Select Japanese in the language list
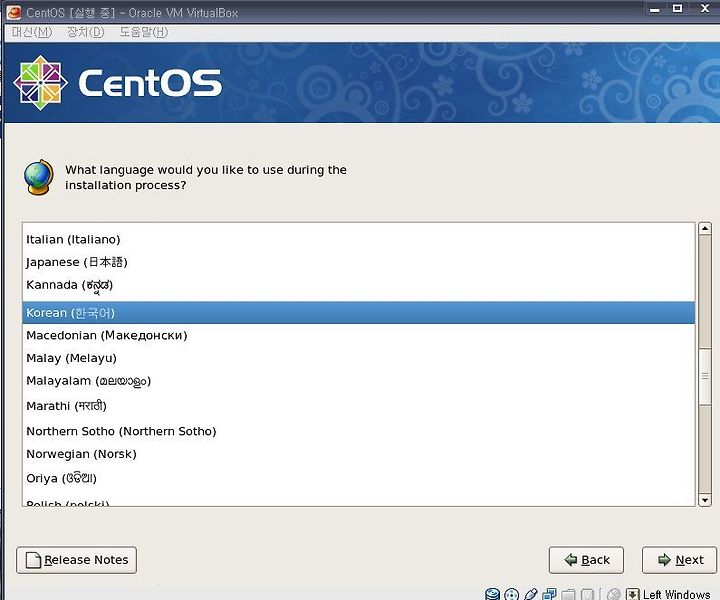 tap(358, 262)
